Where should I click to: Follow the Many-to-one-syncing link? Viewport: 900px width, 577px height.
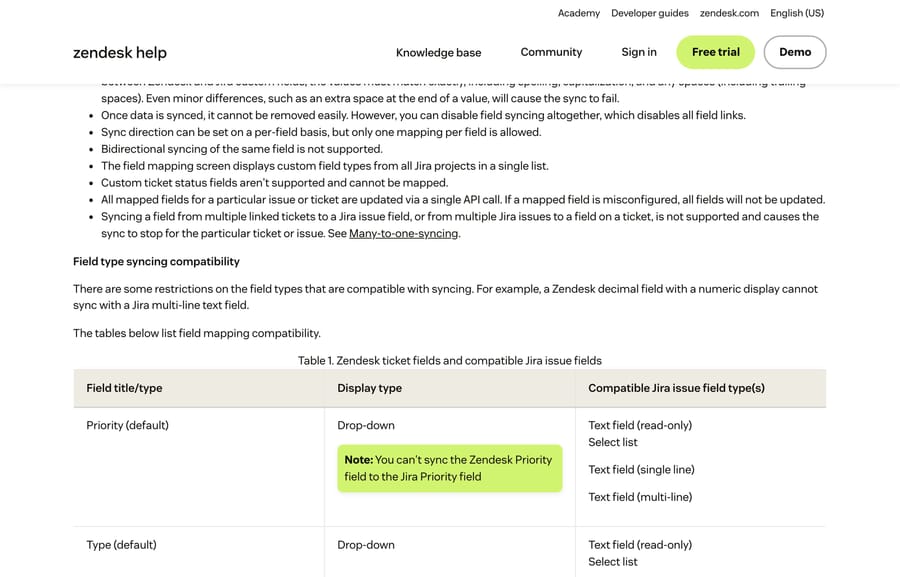[404, 233]
